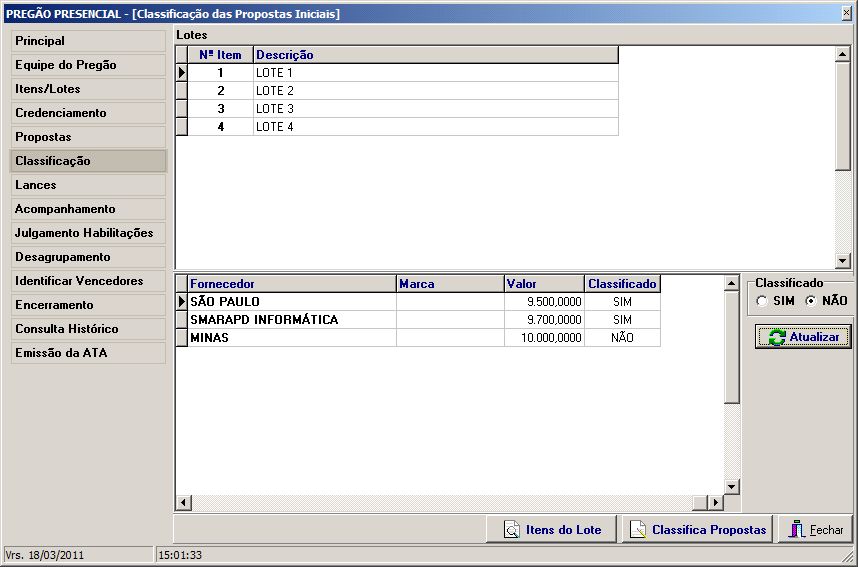Click the value 10.000,0000 cell
858x567 pixels.
pos(544,338)
